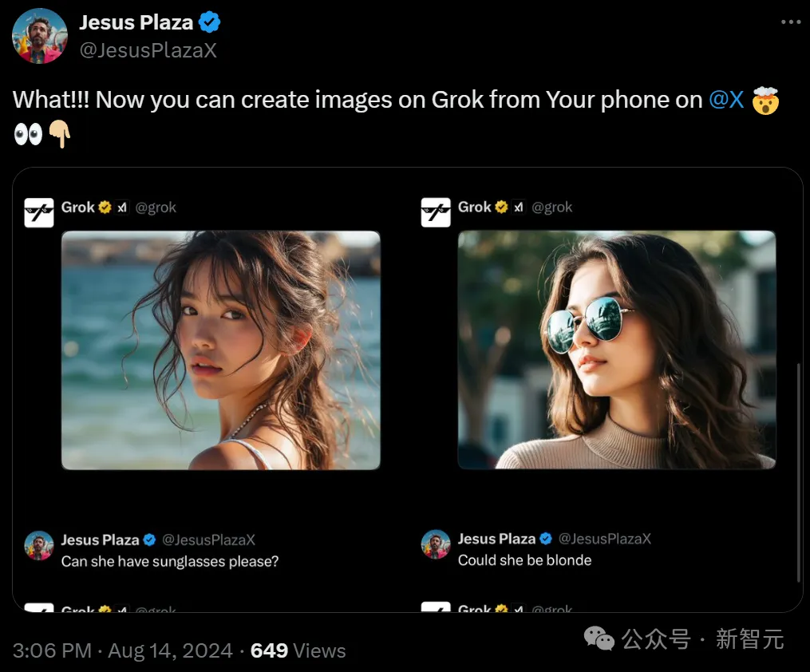Open the @JesusPlazaX handle under the name
Viewport: 810px width, 672px height.
point(148,50)
